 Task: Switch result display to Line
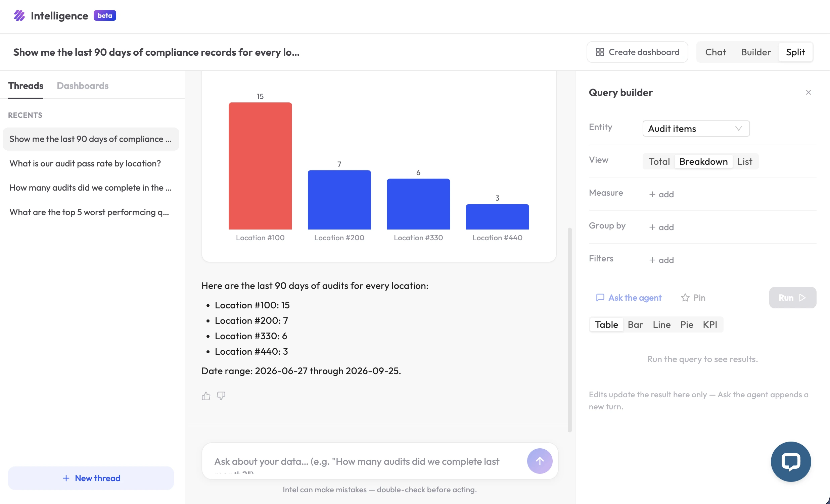[661, 324]
